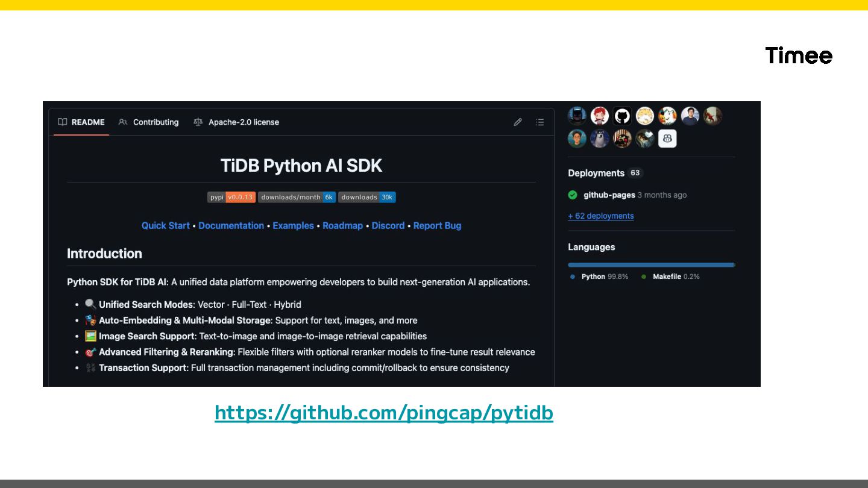Click the blue Python languages bar
The height and width of the screenshot is (488, 868).
pyautogui.click(x=651, y=264)
